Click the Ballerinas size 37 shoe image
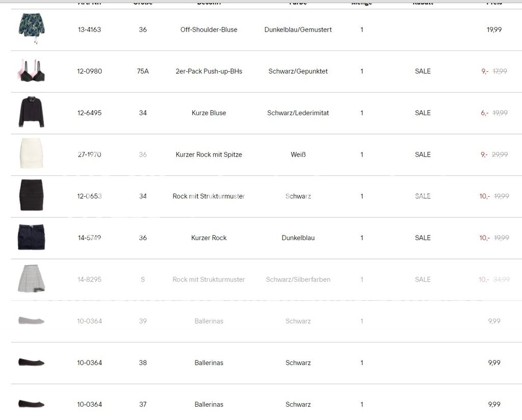Viewport: 522px width, 420px height. [31, 404]
